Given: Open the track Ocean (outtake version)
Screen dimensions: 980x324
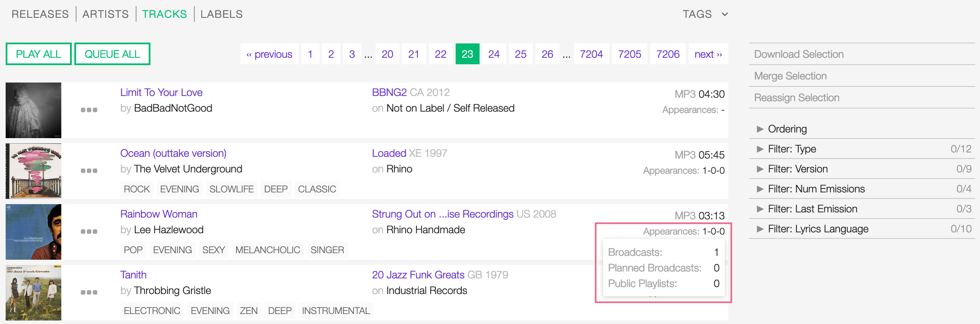Looking at the screenshot, I should tap(173, 153).
